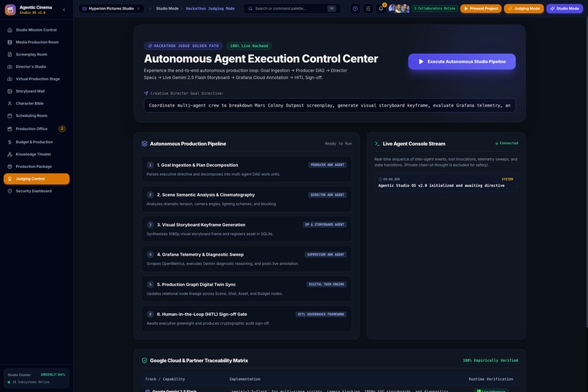588x392 pixels.
Task: Open the layout settings icon in top bar
Action: click(x=368, y=8)
